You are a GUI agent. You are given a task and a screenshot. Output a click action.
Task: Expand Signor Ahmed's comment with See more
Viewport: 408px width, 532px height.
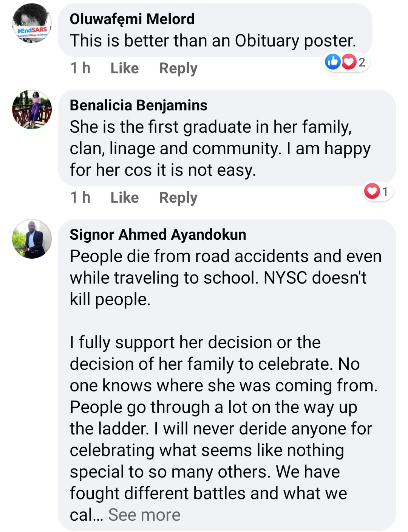coord(144,515)
